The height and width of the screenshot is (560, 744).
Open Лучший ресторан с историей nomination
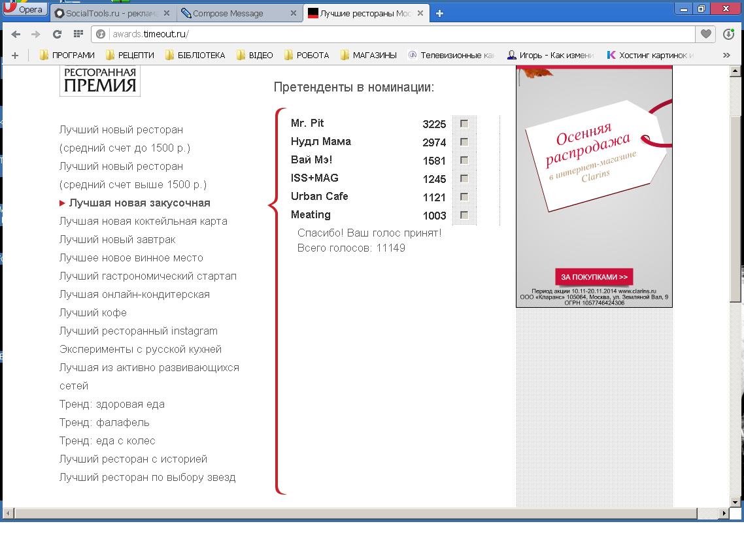(133, 459)
